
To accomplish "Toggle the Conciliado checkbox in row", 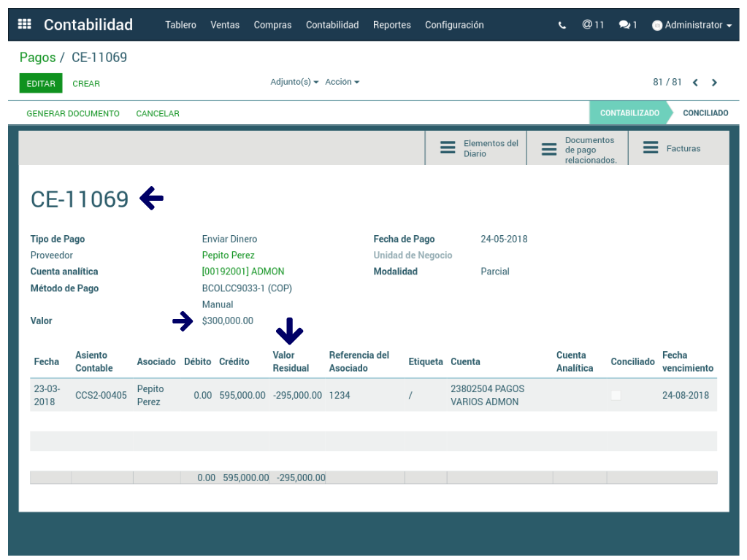I will click(x=616, y=395).
